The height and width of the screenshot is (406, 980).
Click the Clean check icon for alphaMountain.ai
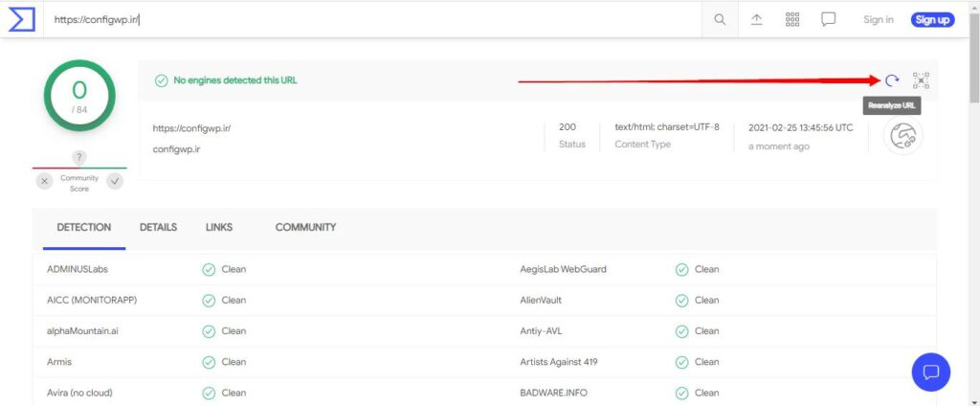click(x=209, y=331)
